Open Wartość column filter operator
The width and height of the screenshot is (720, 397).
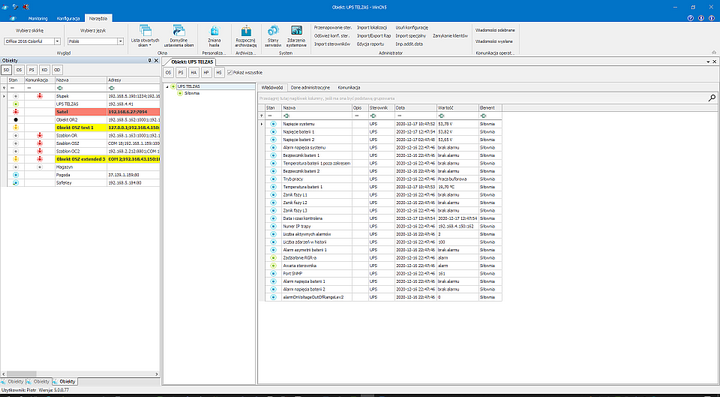pos(442,116)
